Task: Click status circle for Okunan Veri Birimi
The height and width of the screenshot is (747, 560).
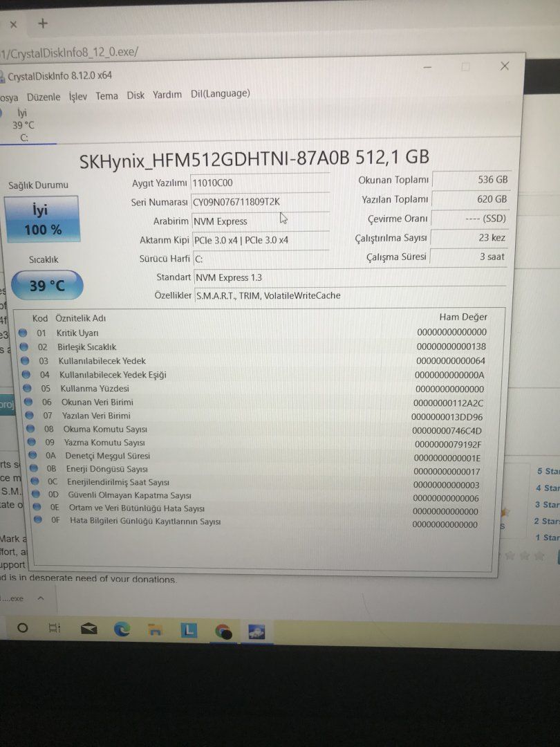Action: click(x=28, y=402)
